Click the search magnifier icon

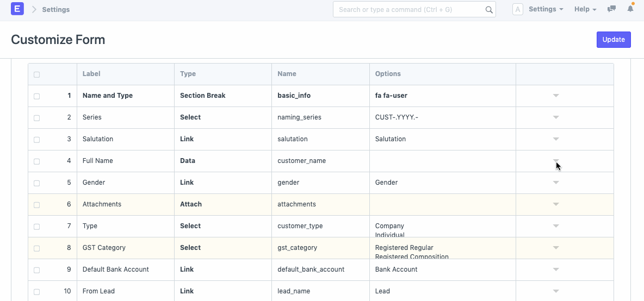pyautogui.click(x=489, y=10)
